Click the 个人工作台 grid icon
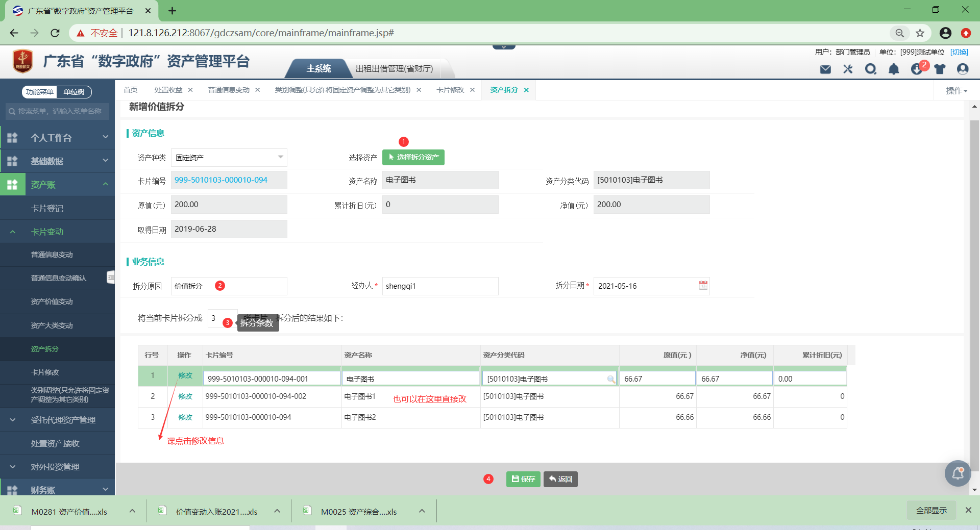 [12, 138]
